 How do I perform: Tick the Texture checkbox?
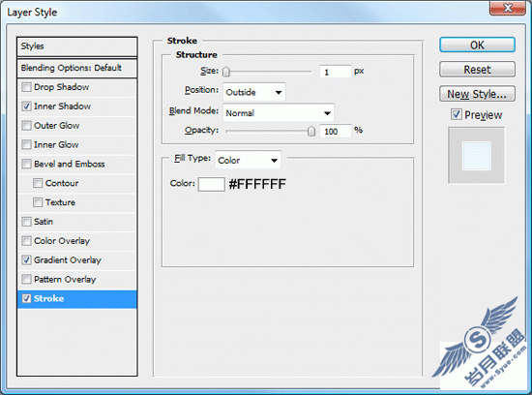tap(38, 202)
